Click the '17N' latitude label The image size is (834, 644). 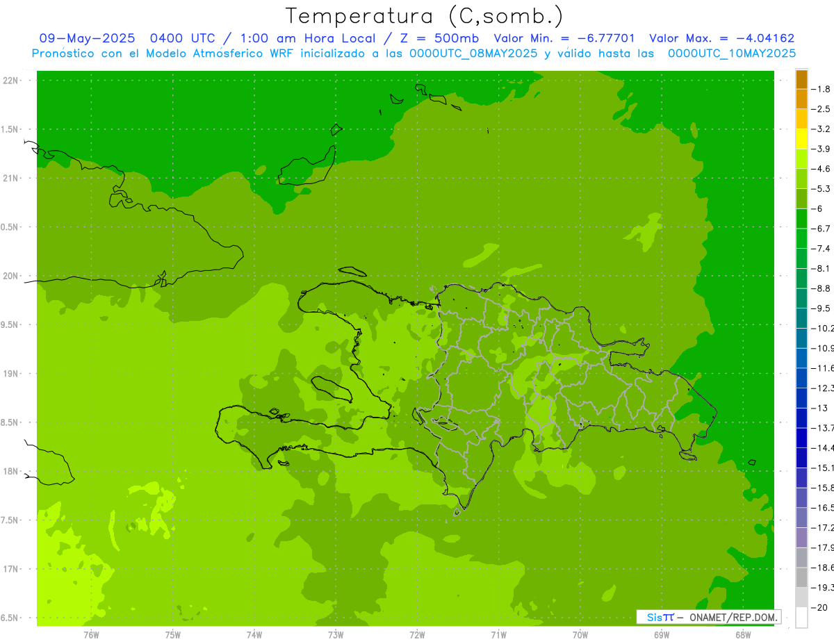(10, 569)
